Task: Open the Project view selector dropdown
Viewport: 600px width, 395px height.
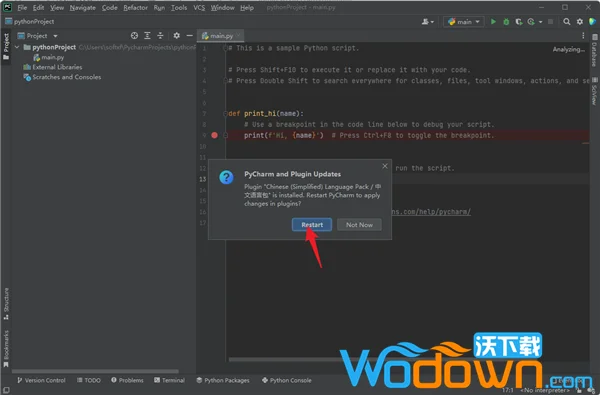Action: pyautogui.click(x=37, y=36)
